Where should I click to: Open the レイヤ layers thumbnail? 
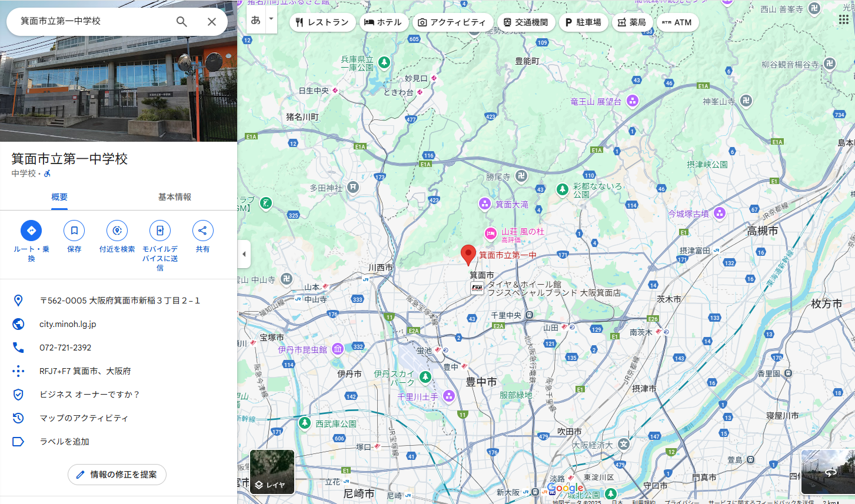pyautogui.click(x=272, y=472)
